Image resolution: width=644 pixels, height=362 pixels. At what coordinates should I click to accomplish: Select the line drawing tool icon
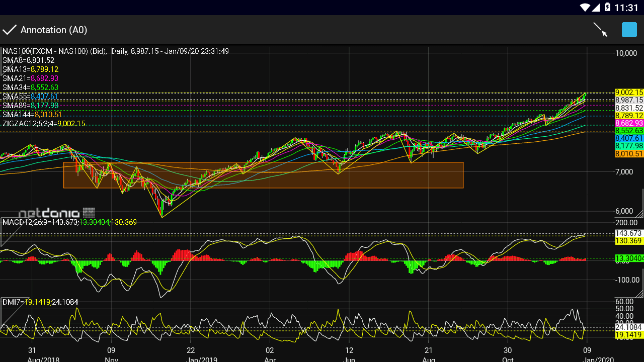tap(600, 30)
